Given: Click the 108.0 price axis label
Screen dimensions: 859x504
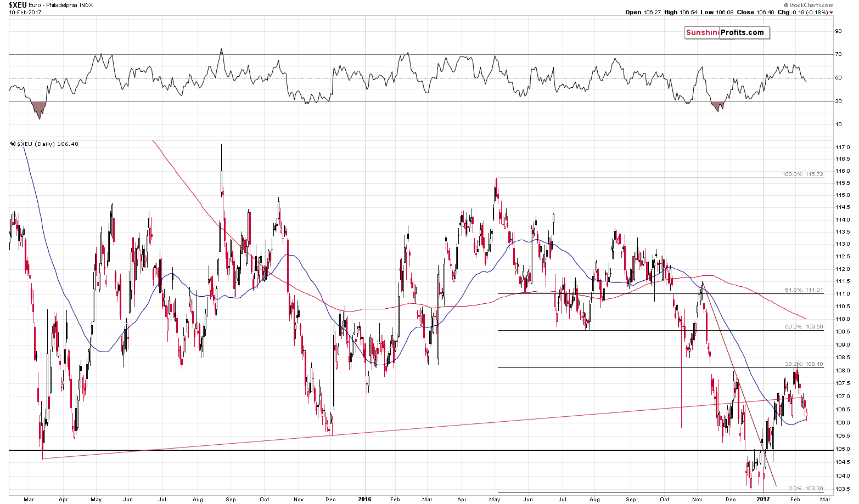Looking at the screenshot, I should coord(843,371).
